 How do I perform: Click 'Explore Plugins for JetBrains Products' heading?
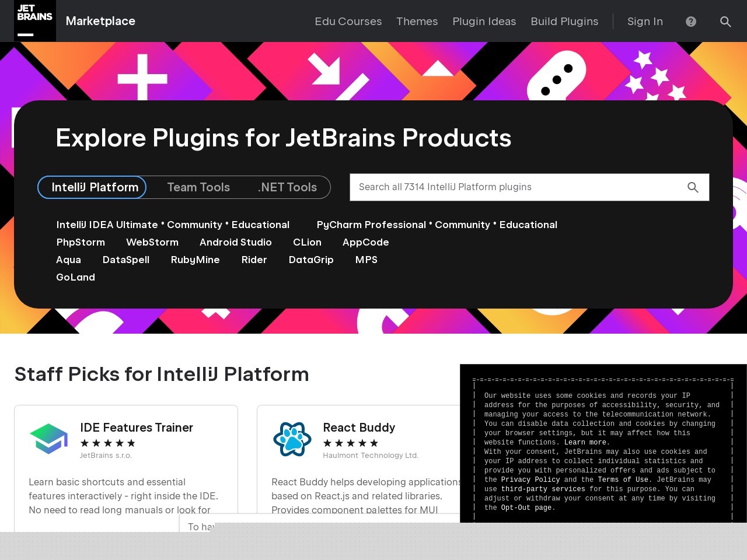(x=284, y=138)
